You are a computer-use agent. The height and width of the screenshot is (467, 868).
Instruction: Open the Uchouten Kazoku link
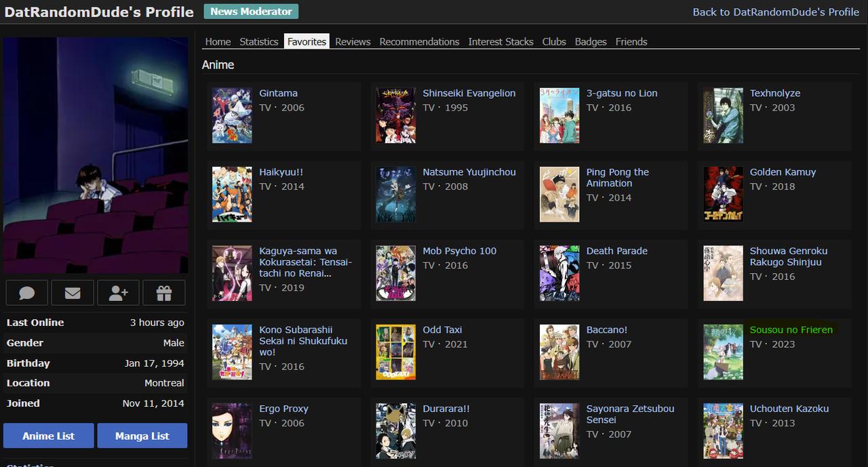pyautogui.click(x=789, y=409)
